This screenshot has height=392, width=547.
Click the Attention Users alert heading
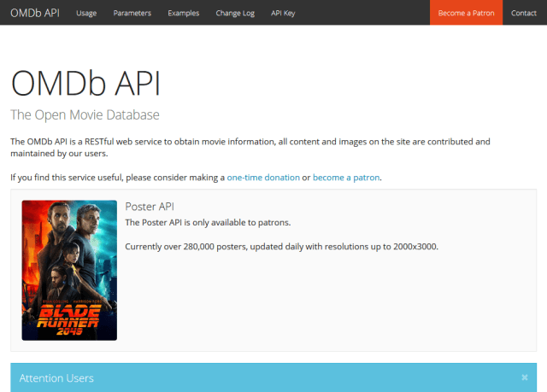(x=56, y=378)
